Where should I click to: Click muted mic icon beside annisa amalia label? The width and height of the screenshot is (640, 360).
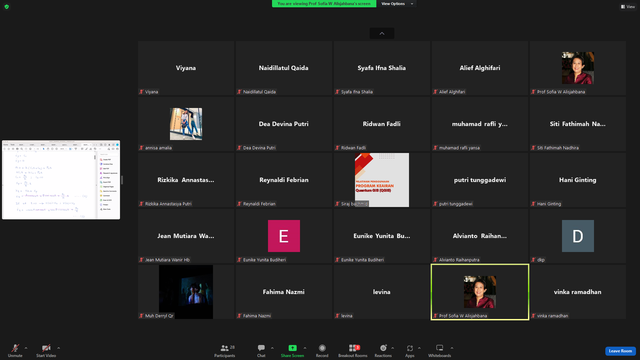[141, 148]
